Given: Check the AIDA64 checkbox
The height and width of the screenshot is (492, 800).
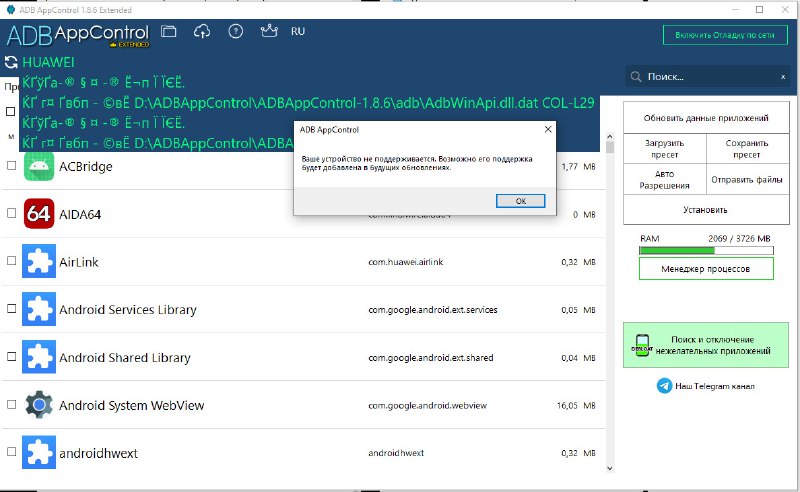Looking at the screenshot, I should coord(11,213).
